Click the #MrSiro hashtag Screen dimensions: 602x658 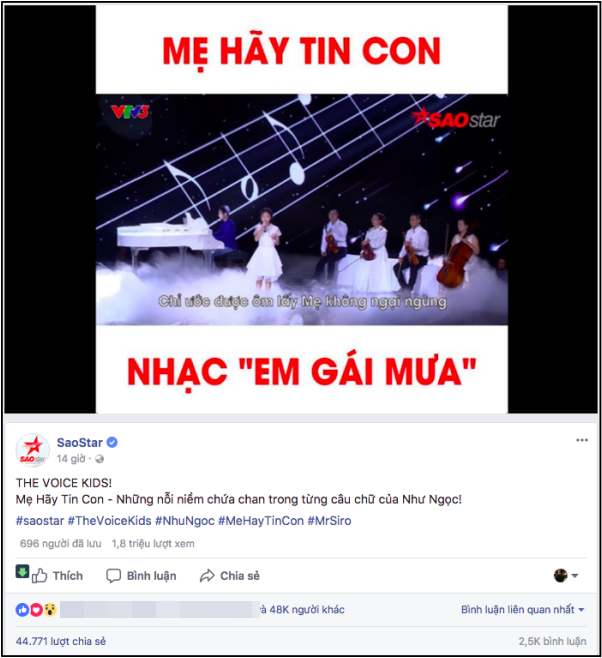[329, 521]
